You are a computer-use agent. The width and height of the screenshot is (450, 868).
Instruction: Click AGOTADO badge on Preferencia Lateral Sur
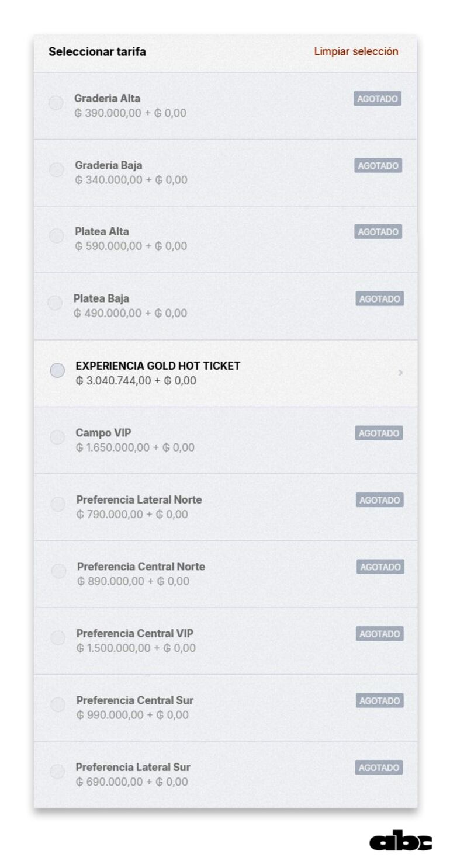point(379,768)
